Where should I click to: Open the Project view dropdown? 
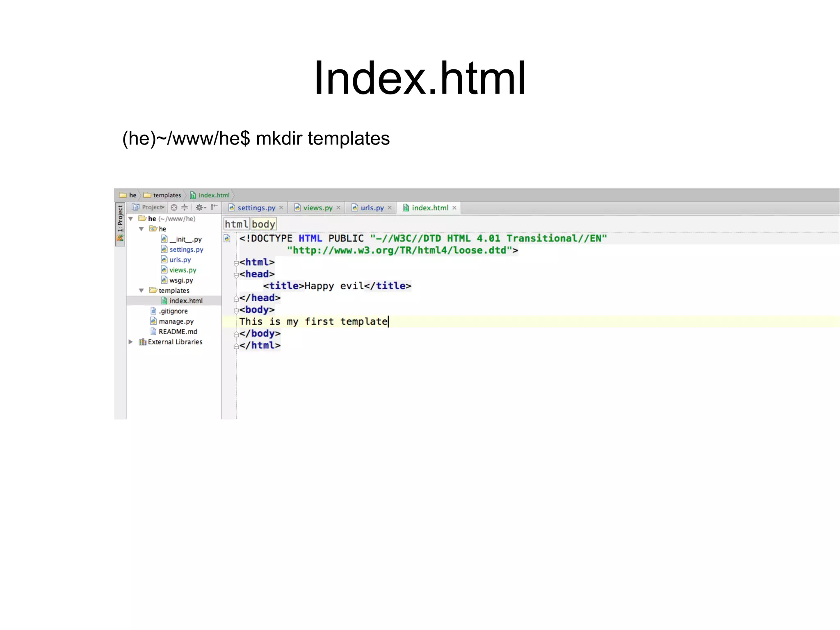point(148,207)
